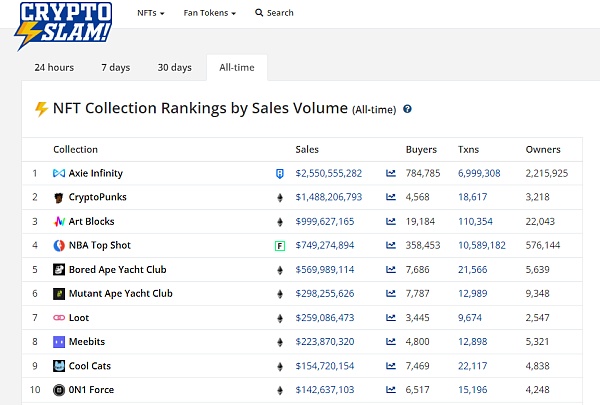Open the Search field in the header
Screen dimensions: 600x405
pos(274,13)
